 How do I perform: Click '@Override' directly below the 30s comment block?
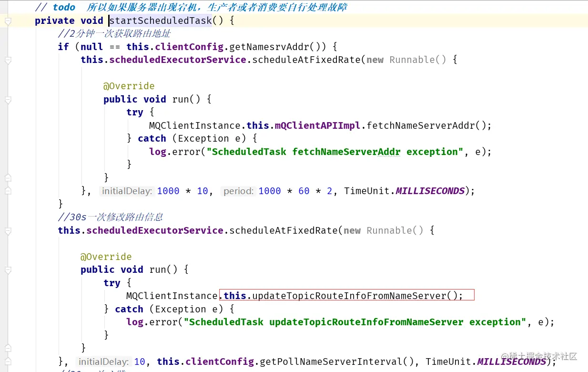pyautogui.click(x=106, y=257)
